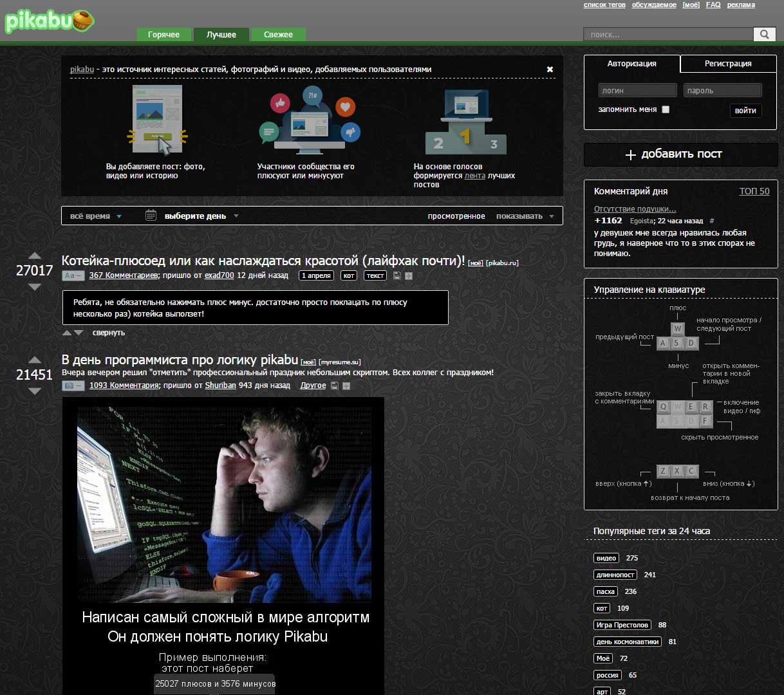Screen dimensions: 784x695
Task: Select the 'Авторизация' tab
Action: 631,64
